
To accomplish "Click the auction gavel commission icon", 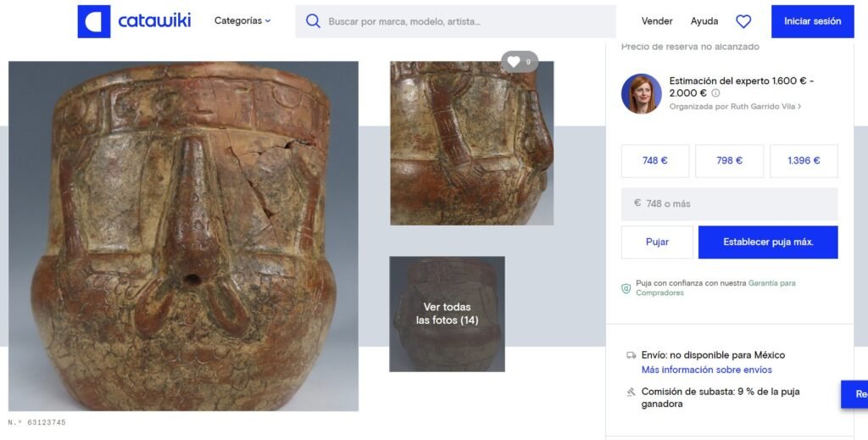I will click(631, 392).
